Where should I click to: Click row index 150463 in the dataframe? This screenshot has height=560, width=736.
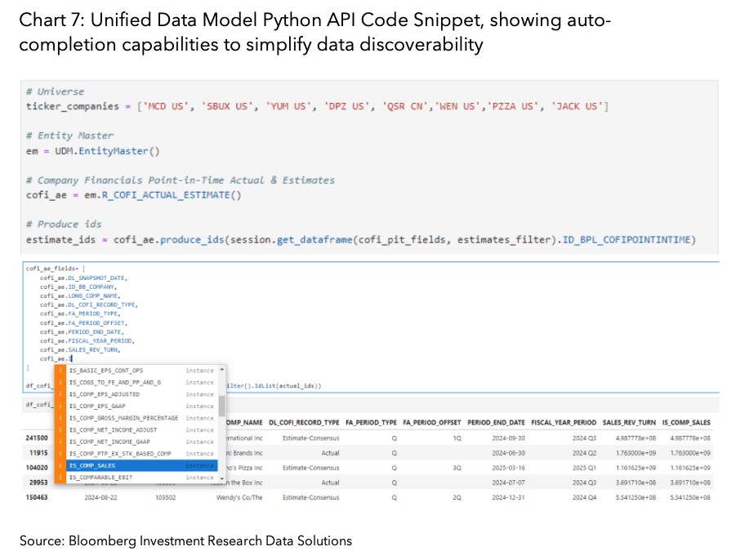37,497
